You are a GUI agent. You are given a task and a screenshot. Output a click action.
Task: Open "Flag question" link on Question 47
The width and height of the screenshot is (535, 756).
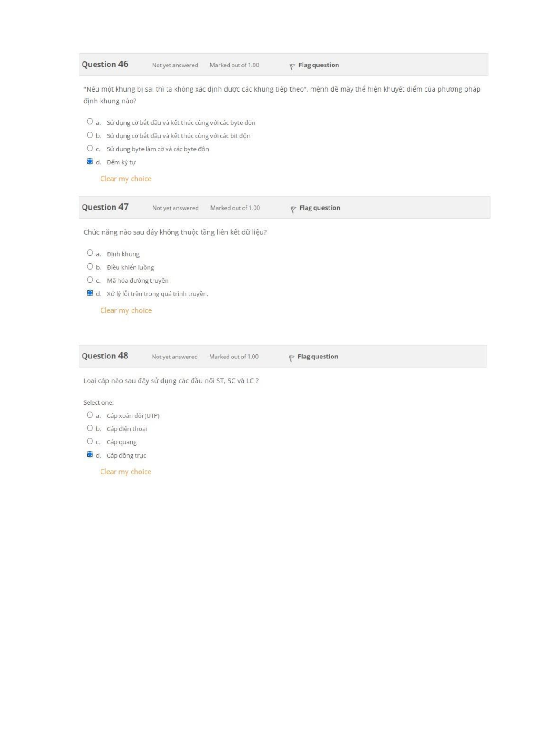(x=320, y=208)
